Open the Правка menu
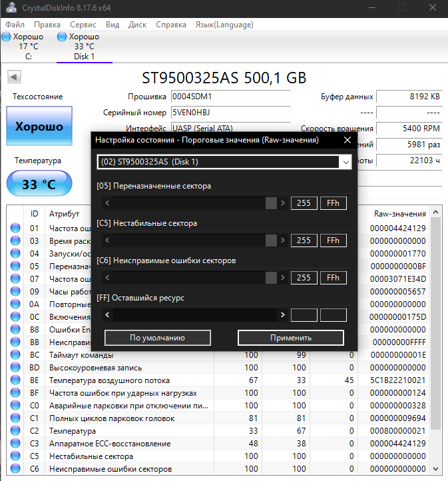Image resolution: width=448 pixels, height=481 pixels. click(47, 25)
